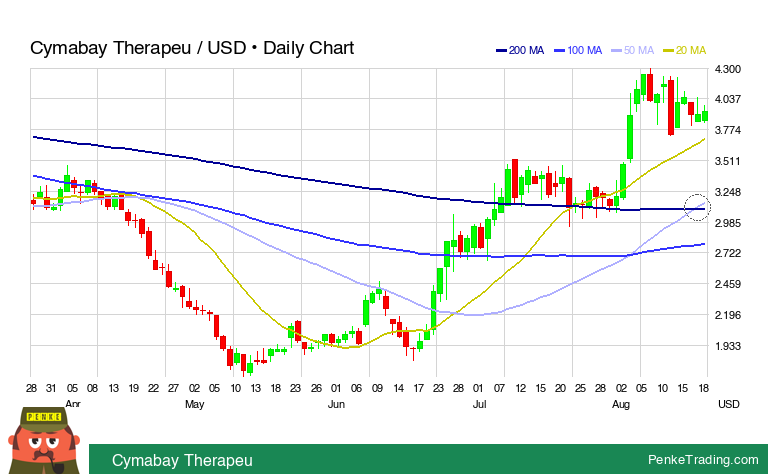Click the Jun month label
768x474 pixels.
click(336, 404)
